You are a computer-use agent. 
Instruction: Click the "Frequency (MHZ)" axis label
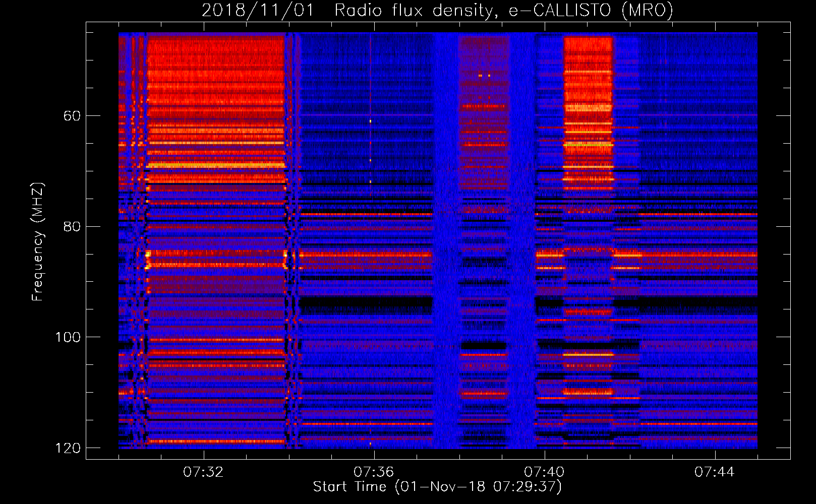38,242
